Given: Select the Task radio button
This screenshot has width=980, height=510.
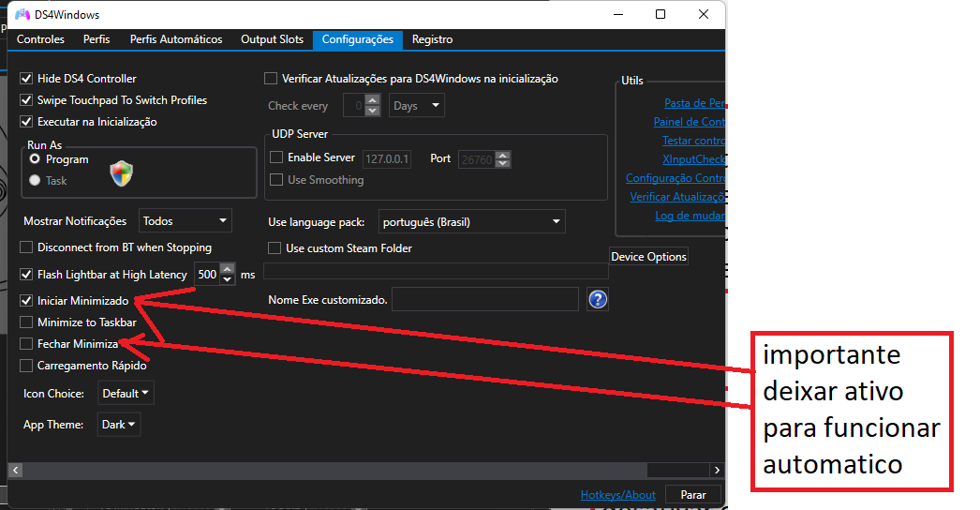Looking at the screenshot, I should tap(35, 180).
